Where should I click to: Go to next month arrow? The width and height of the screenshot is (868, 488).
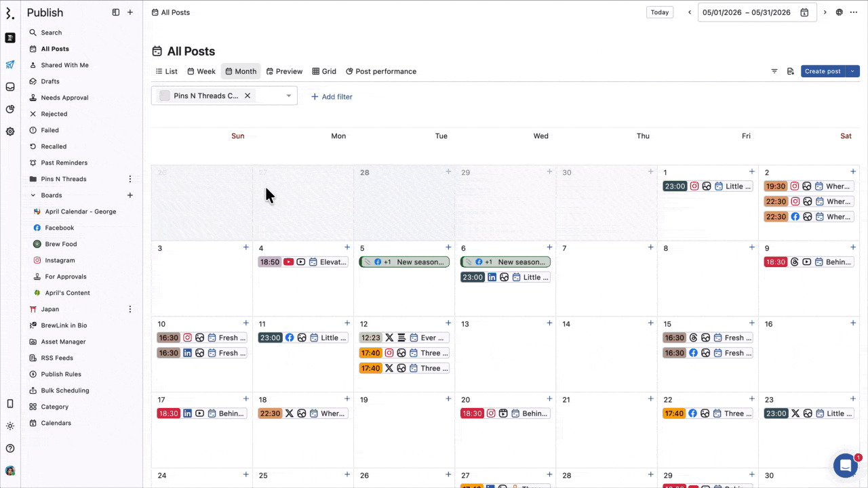pyautogui.click(x=825, y=12)
